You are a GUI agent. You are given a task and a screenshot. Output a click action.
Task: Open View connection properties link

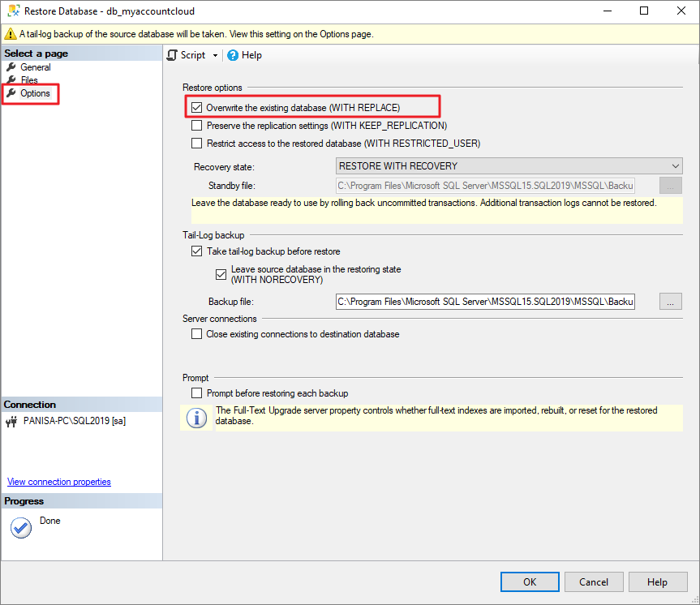click(x=59, y=482)
